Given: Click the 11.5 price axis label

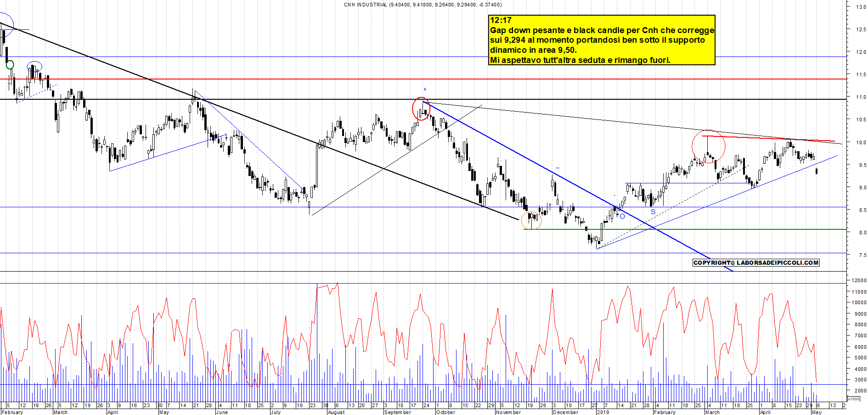Looking at the screenshot, I should coord(861,74).
